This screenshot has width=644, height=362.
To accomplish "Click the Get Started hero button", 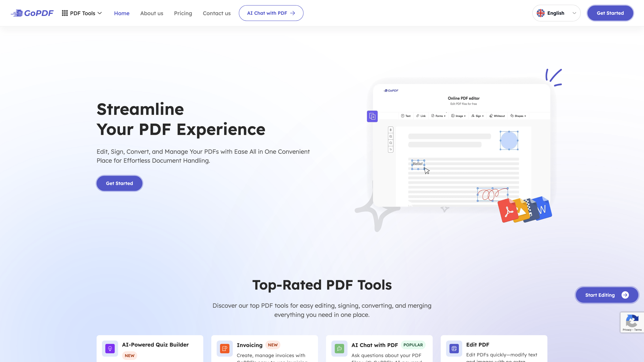I will tap(119, 183).
